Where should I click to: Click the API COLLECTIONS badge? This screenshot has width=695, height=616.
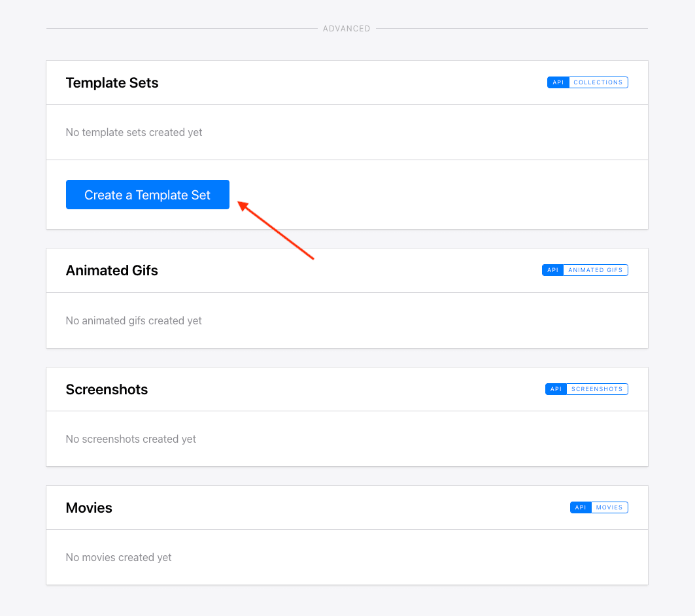pyautogui.click(x=586, y=82)
